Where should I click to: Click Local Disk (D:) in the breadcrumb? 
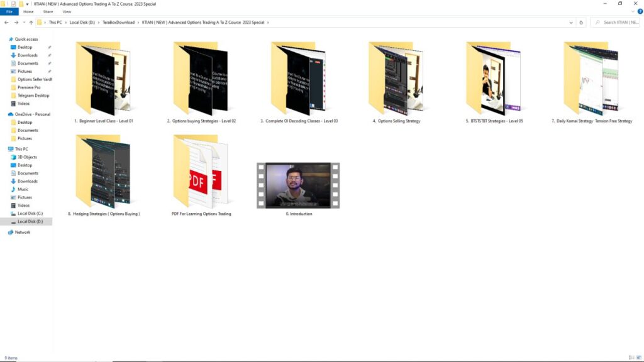click(x=82, y=23)
